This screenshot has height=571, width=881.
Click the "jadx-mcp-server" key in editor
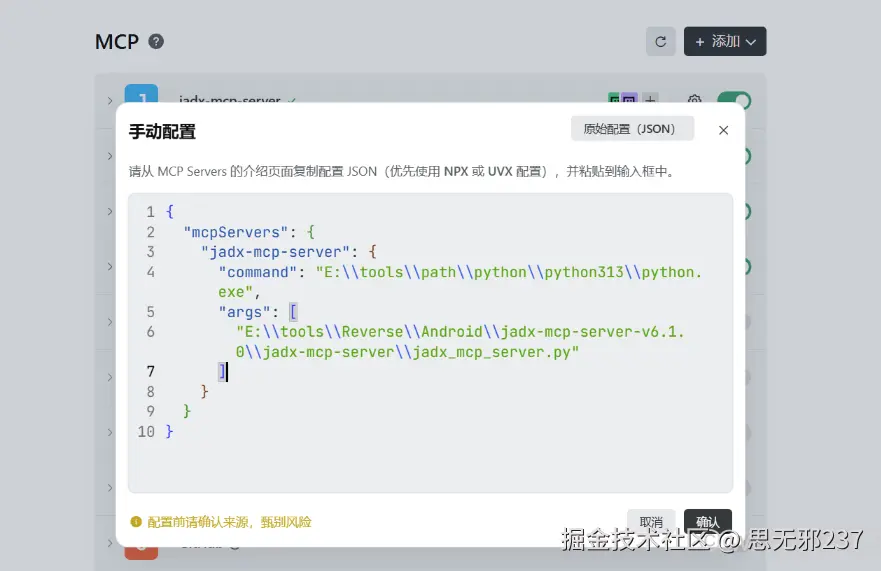click(275, 252)
